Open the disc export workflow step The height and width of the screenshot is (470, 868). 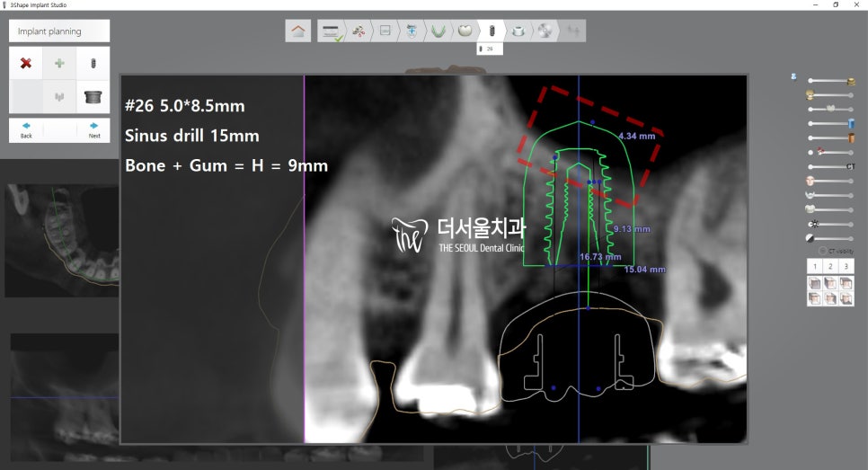(x=545, y=31)
